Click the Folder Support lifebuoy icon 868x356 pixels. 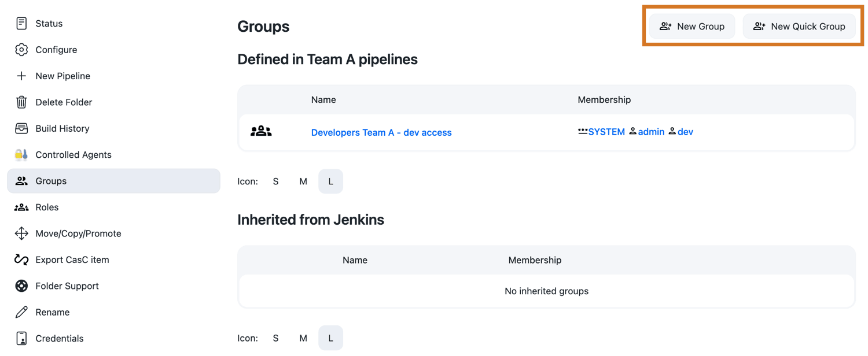pos(21,286)
